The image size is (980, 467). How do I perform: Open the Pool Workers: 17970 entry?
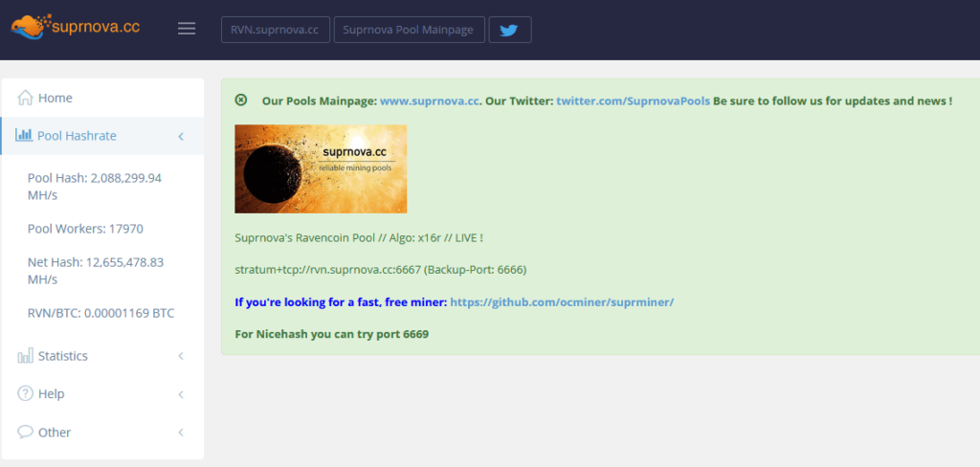coord(85,229)
